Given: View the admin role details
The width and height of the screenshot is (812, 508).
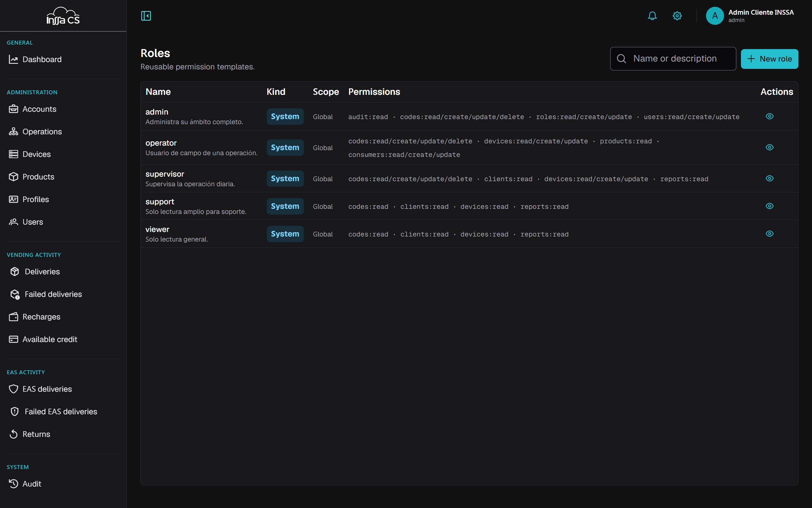Looking at the screenshot, I should pos(769,116).
